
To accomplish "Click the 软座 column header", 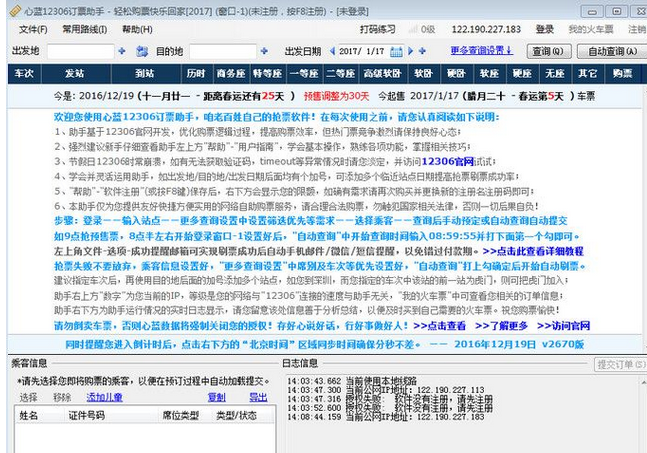I will point(489,74).
